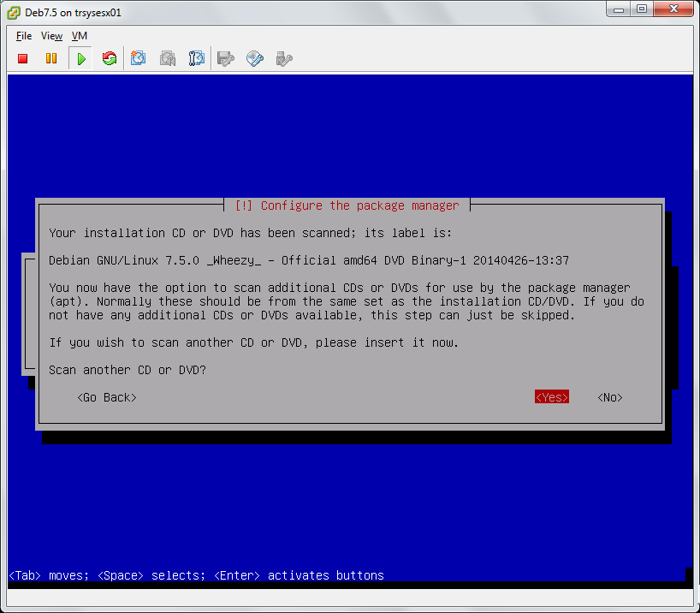Click the Debian 7.5.0 Wheezy disc label text
Image resolution: width=700 pixels, height=613 pixels.
click(309, 260)
